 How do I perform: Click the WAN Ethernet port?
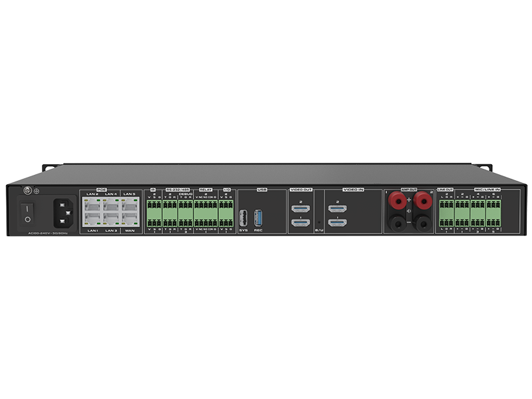pos(129,219)
